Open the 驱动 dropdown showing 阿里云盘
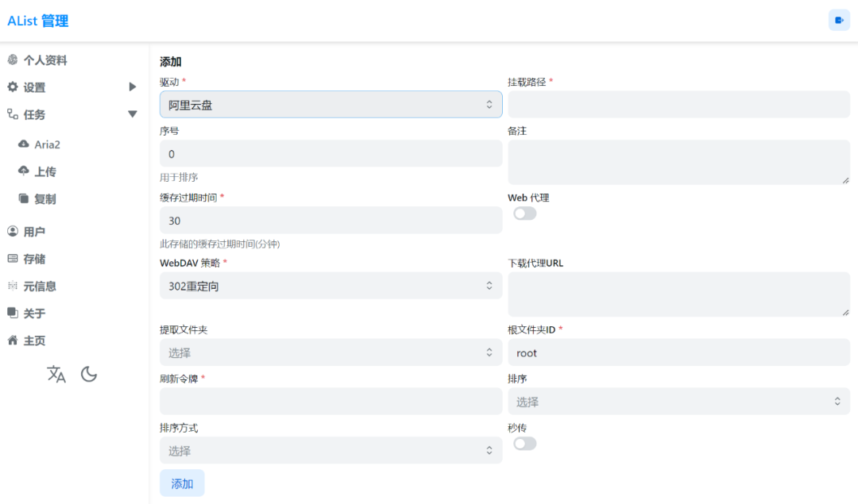Viewport: 858px width, 504px height. pyautogui.click(x=331, y=105)
